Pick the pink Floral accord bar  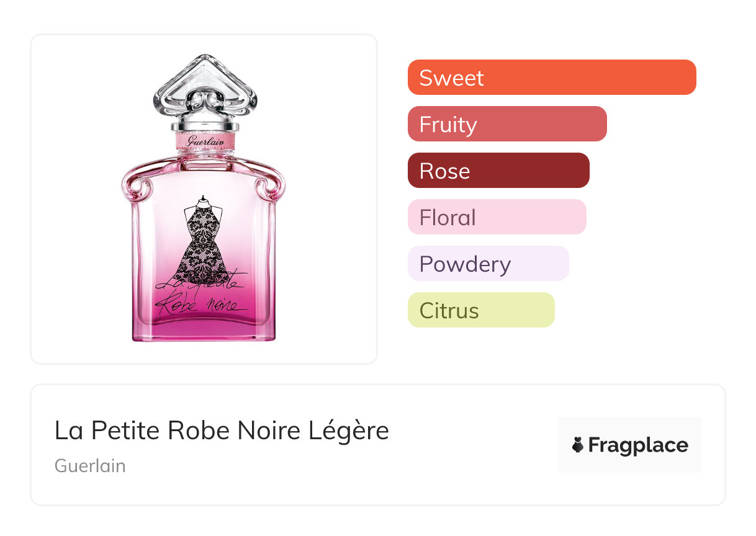click(497, 217)
